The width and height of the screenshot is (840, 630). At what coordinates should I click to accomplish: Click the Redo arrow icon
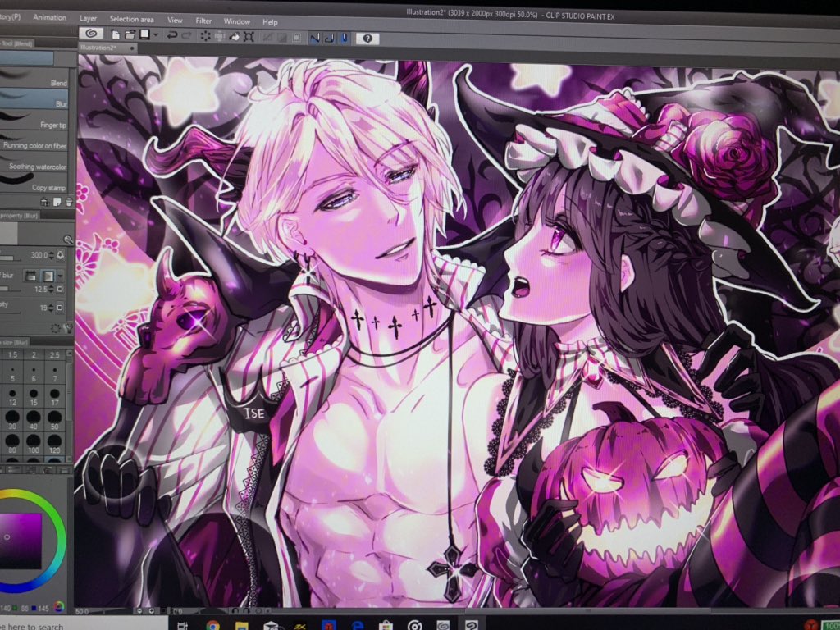(x=186, y=36)
